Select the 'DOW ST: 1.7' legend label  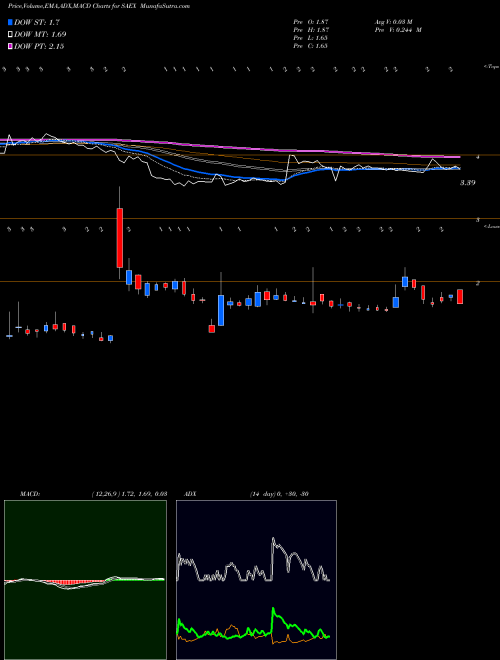35,22
